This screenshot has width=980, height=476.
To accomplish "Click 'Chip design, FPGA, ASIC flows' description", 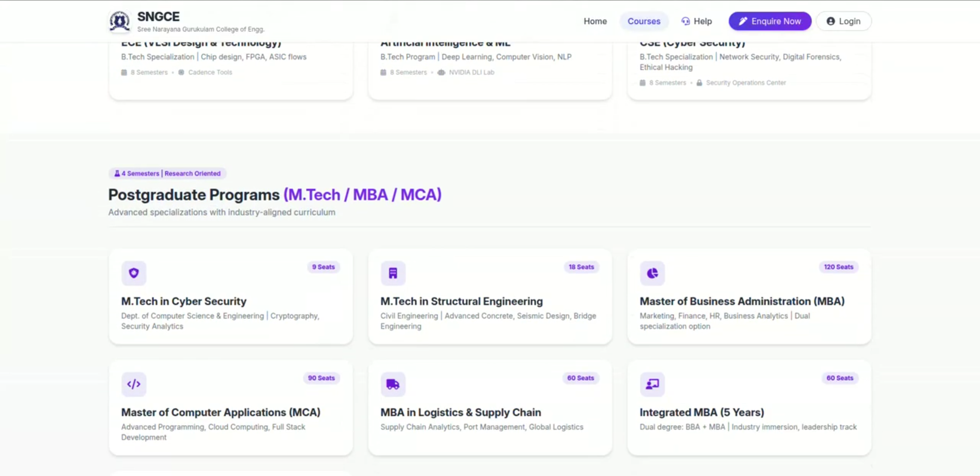I will (x=253, y=57).
